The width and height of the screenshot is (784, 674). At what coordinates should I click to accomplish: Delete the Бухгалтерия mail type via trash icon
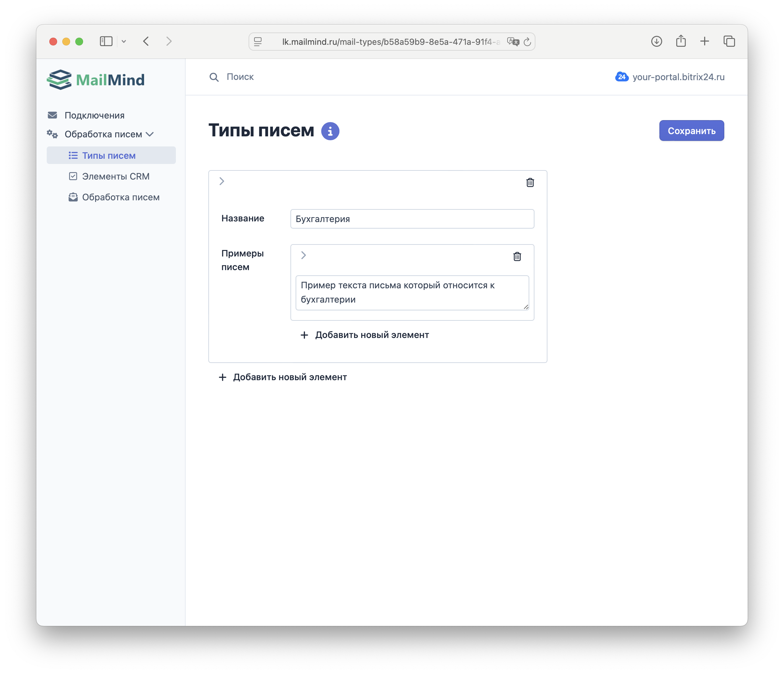530,182
